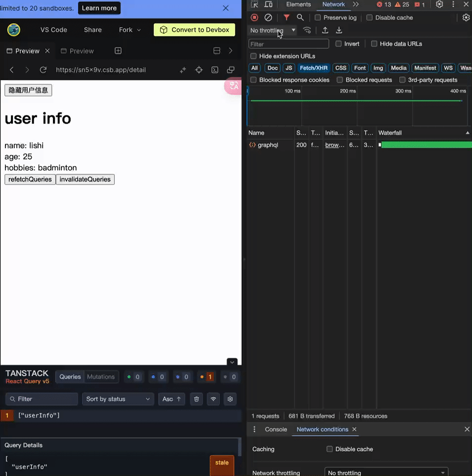
Task: Open the VS Code link
Action: coord(54,30)
